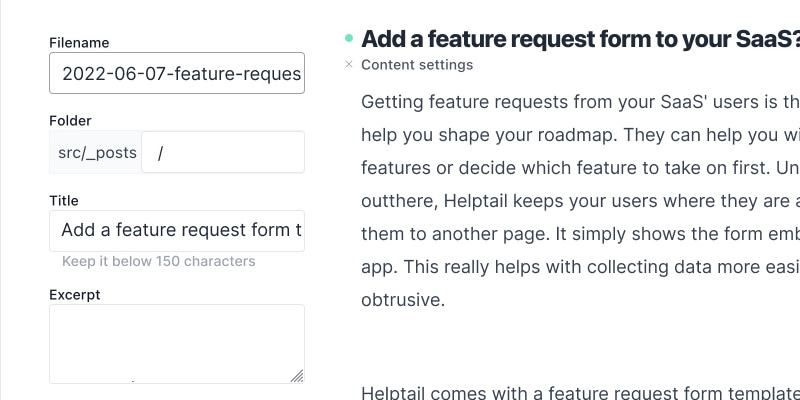Click the Title field label
800x400 pixels.
64,200
